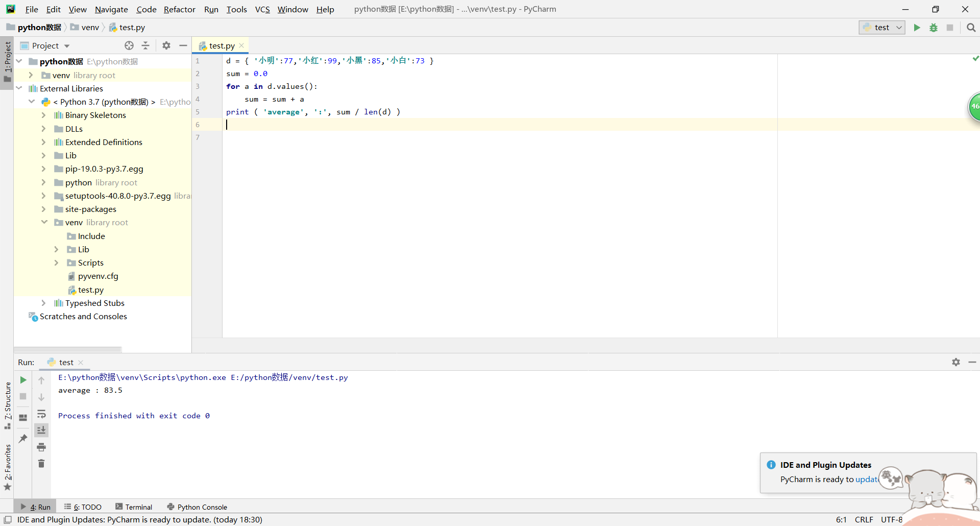Select test.py in the project tree
Image resolution: width=980 pixels, height=526 pixels.
(91, 290)
